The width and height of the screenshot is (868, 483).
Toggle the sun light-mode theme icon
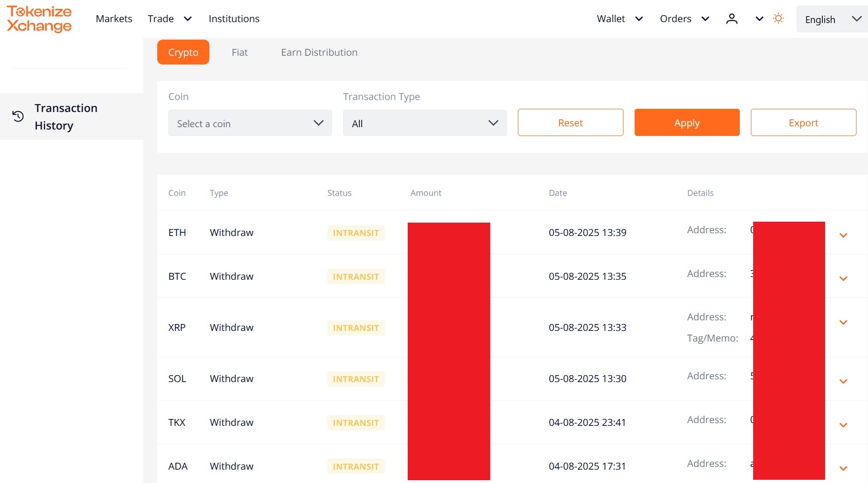coord(778,18)
